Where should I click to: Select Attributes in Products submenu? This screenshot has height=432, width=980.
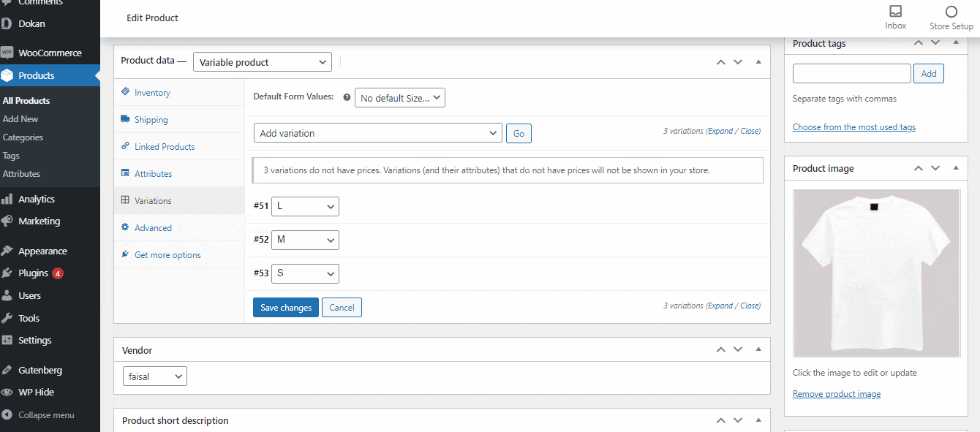21,173
